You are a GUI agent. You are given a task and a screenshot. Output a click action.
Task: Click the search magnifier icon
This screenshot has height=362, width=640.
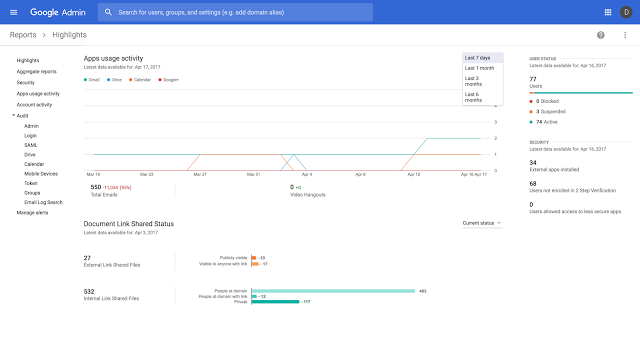click(x=108, y=12)
